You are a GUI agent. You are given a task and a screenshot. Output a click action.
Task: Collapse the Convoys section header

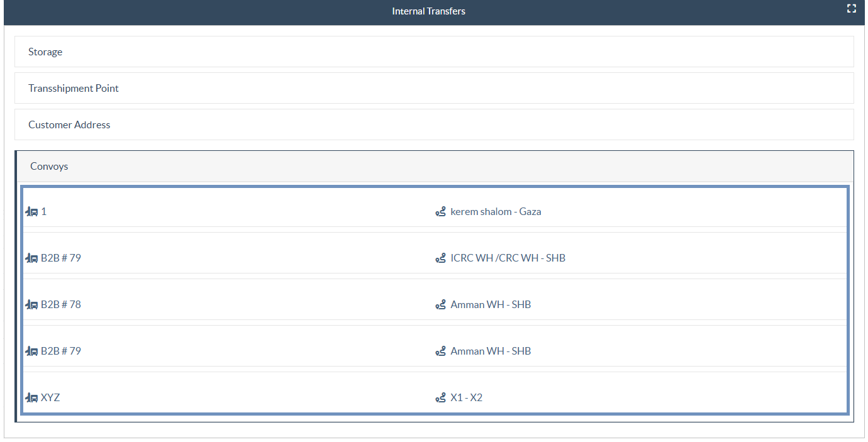point(49,167)
